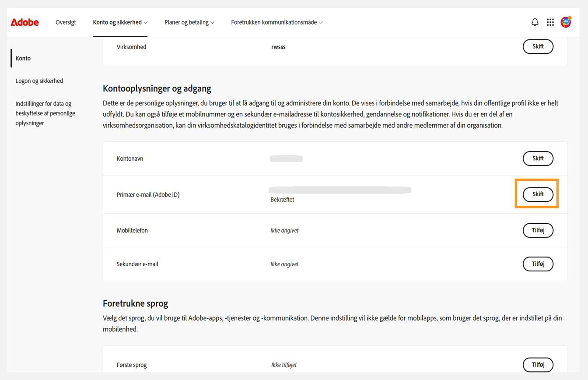Select Konto in the sidebar
Viewport: 588px width, 380px height.
point(23,58)
